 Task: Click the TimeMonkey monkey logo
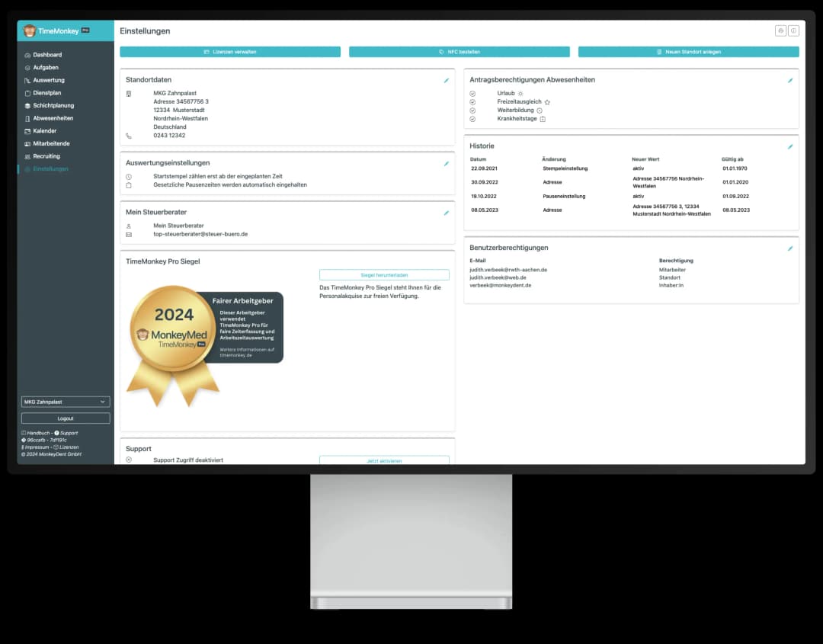click(30, 31)
